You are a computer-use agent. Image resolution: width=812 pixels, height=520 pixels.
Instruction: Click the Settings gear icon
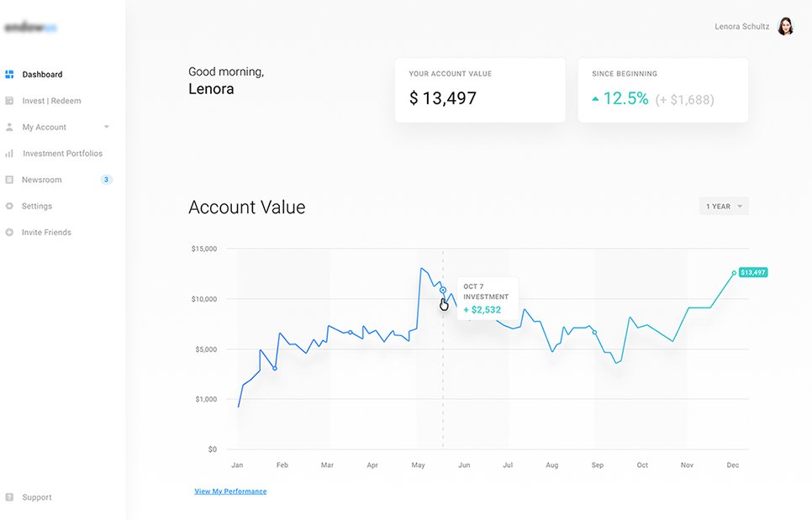pos(9,206)
